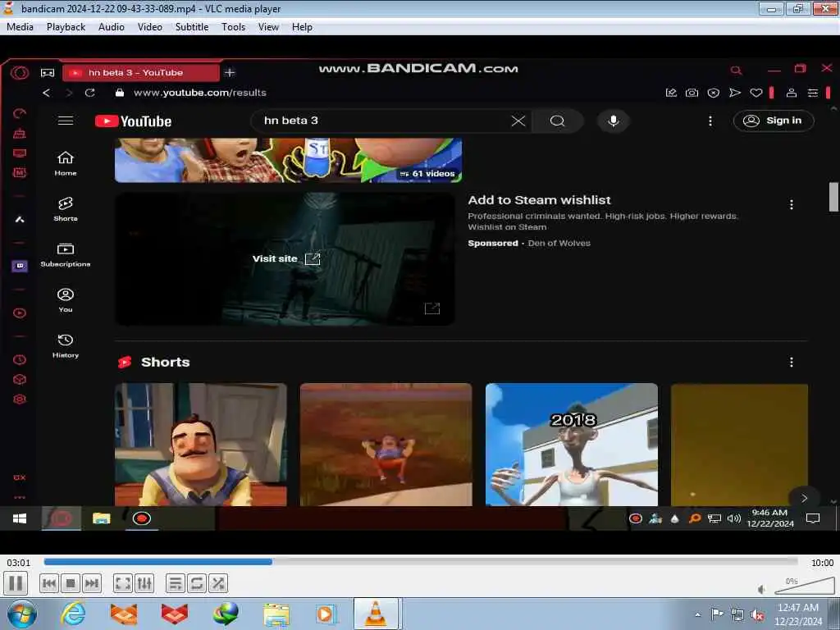Open the 61 videos playlist thumbnail
840x630 pixels.
tap(288, 160)
